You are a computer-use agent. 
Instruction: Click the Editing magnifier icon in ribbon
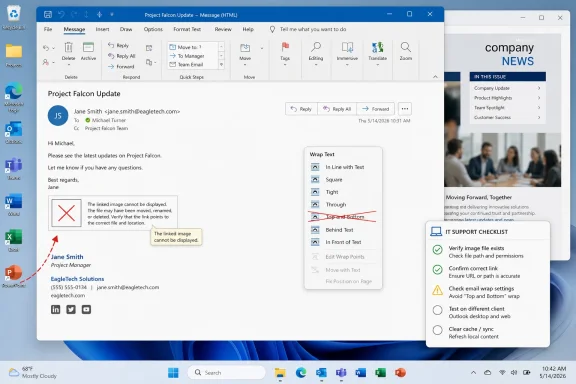pos(316,47)
